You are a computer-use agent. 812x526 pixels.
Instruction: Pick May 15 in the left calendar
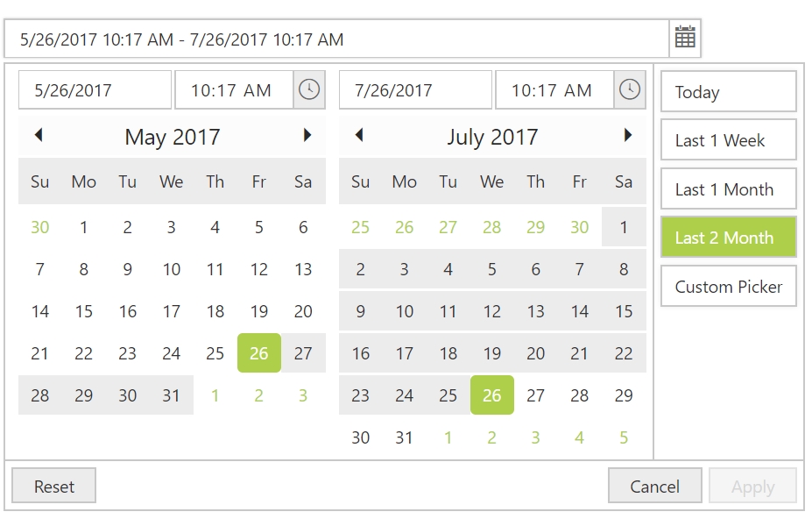point(84,311)
